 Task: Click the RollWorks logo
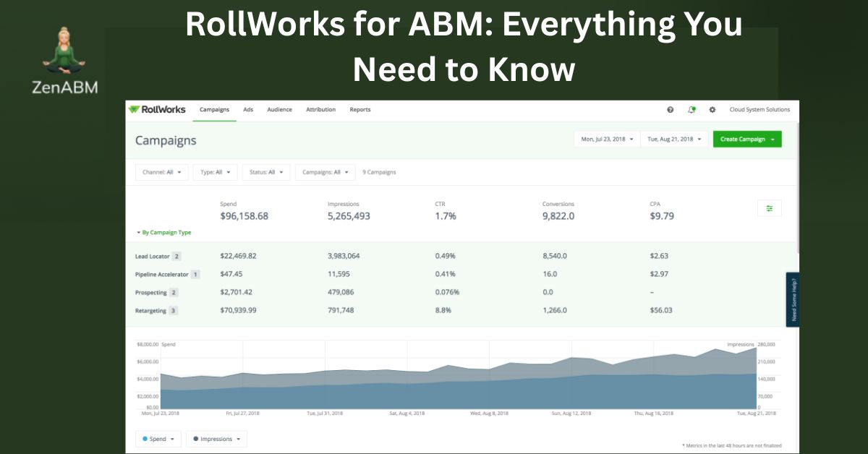tap(157, 110)
